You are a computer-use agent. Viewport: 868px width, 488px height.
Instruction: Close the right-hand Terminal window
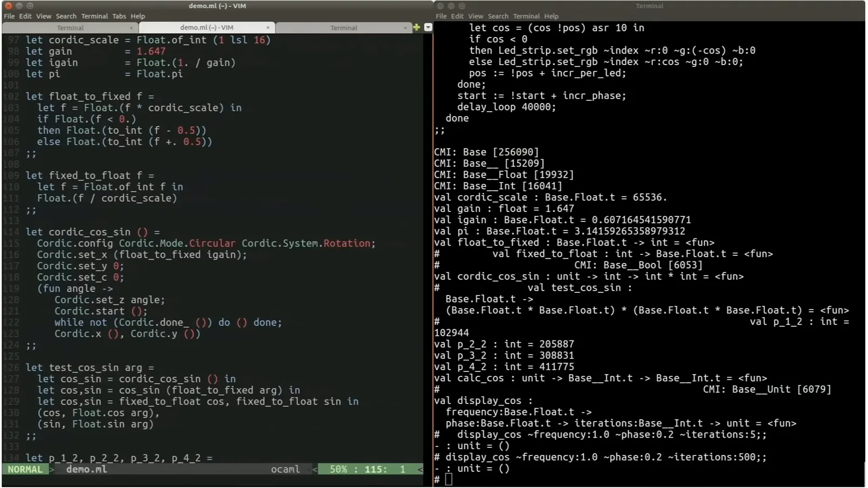click(x=440, y=6)
